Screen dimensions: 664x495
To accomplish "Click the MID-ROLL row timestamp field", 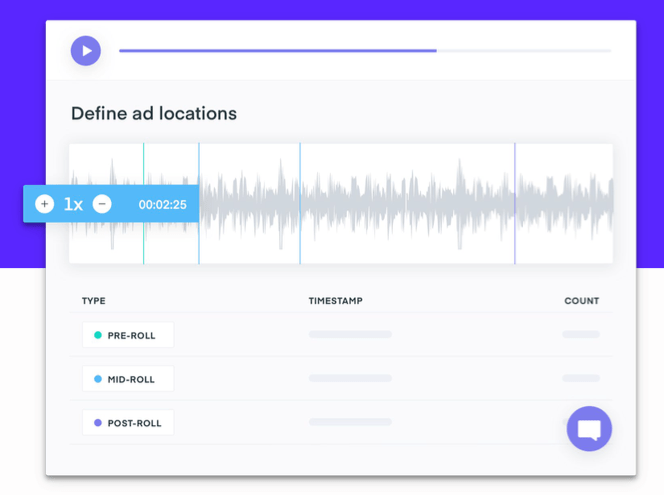I will point(350,379).
